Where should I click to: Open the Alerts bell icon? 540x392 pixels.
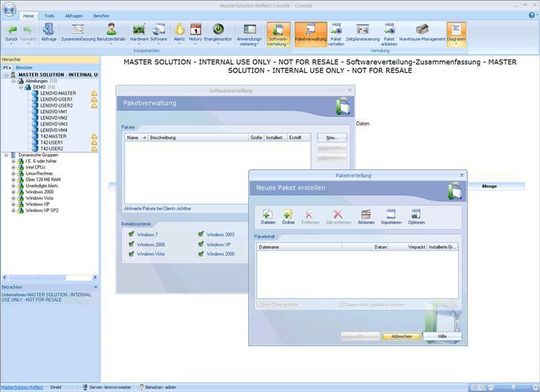click(179, 33)
